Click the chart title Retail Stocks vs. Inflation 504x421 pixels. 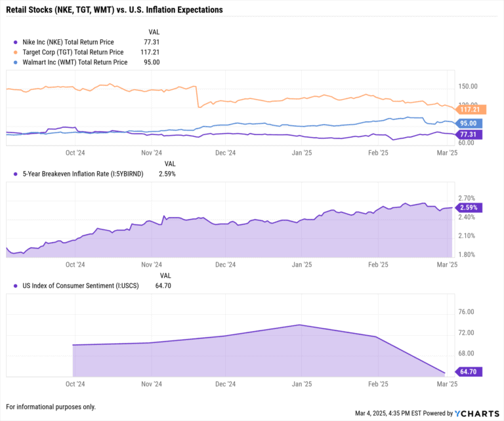[x=114, y=10]
